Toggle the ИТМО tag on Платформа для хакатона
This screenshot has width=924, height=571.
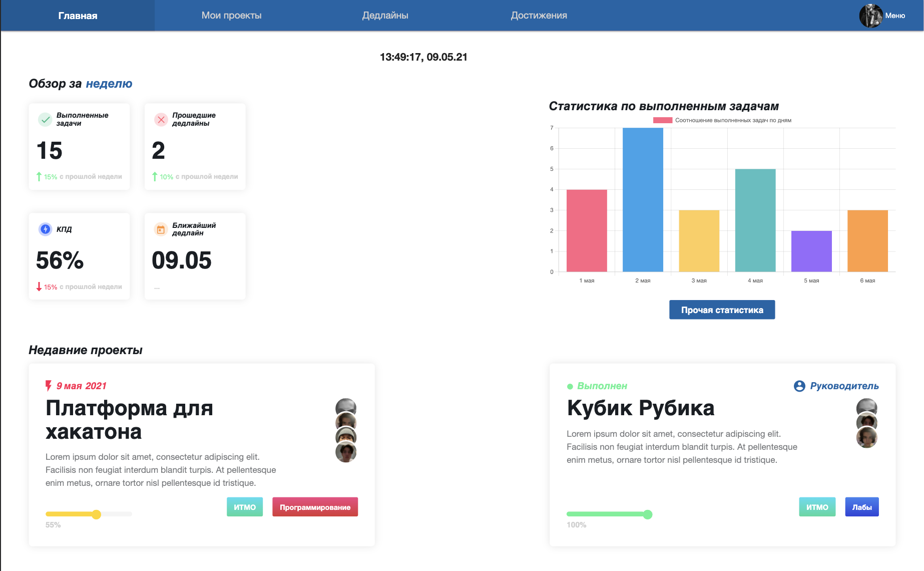pyautogui.click(x=245, y=507)
